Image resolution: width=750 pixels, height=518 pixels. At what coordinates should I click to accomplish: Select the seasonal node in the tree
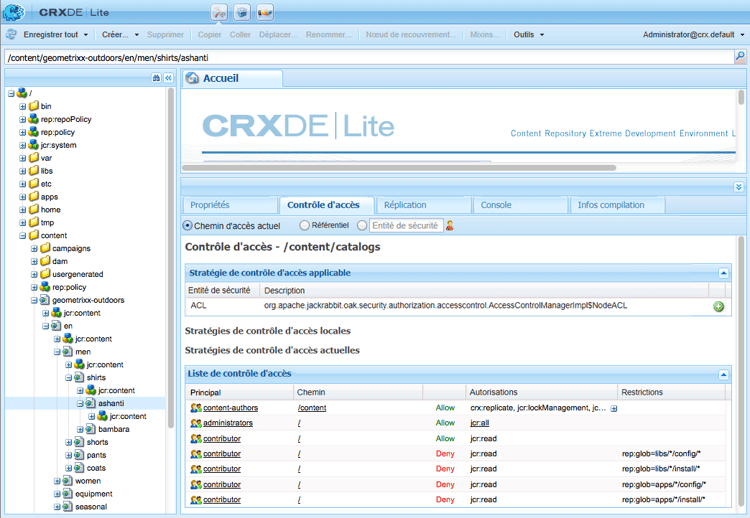point(91,507)
